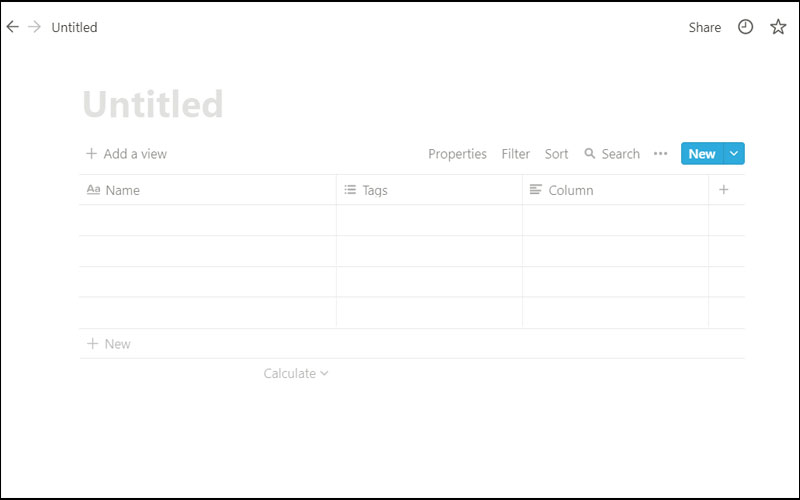Click the forward navigation arrow

[x=35, y=27]
